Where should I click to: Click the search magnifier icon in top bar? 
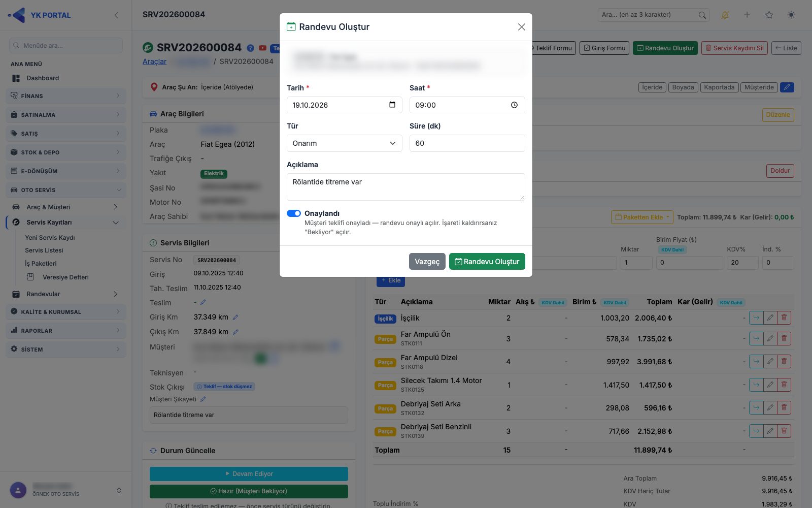pyautogui.click(x=702, y=15)
